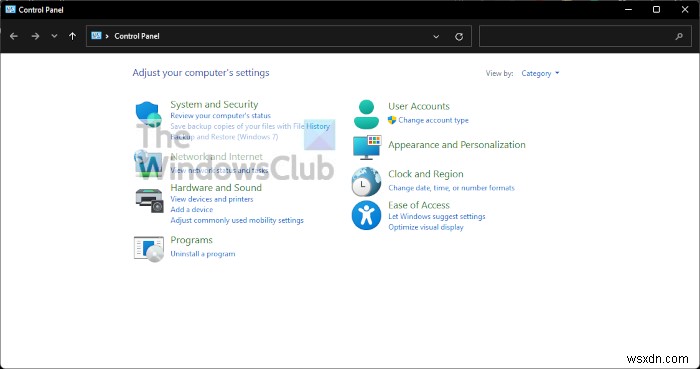Image resolution: width=700 pixels, height=369 pixels.
Task: Expand the breadcrumb chevron before Control Panel
Action: click(107, 36)
